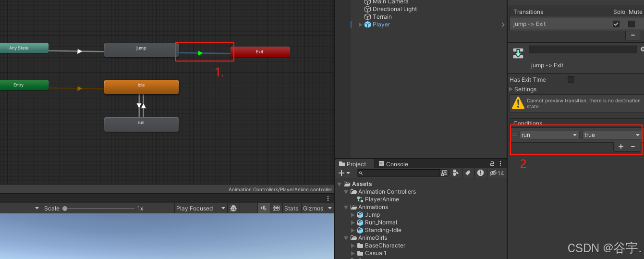Click the Project search field
644x259 pixels.
coord(398,173)
